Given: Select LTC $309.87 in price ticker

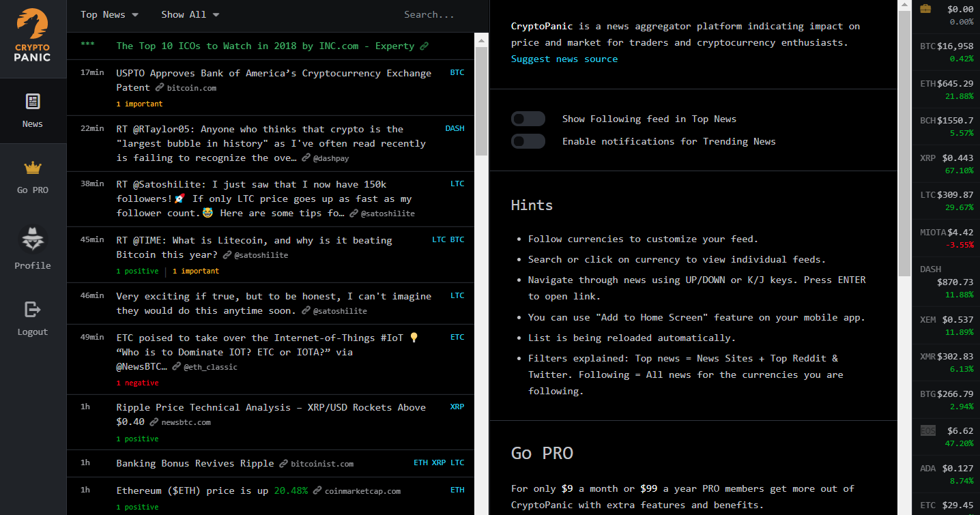Looking at the screenshot, I should click(x=946, y=201).
